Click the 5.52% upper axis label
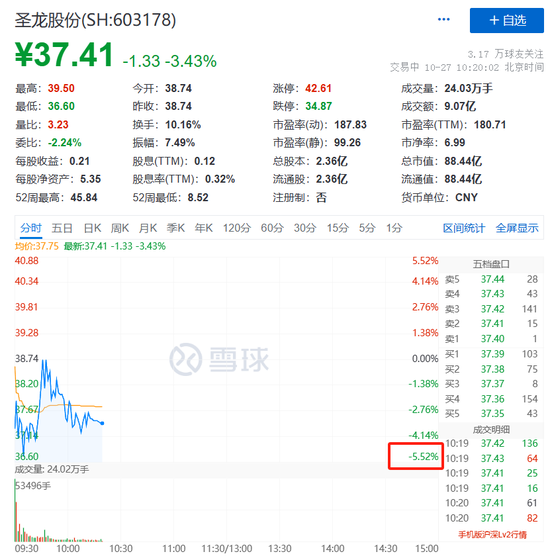Viewport: 550px width, 556px height. [425, 261]
